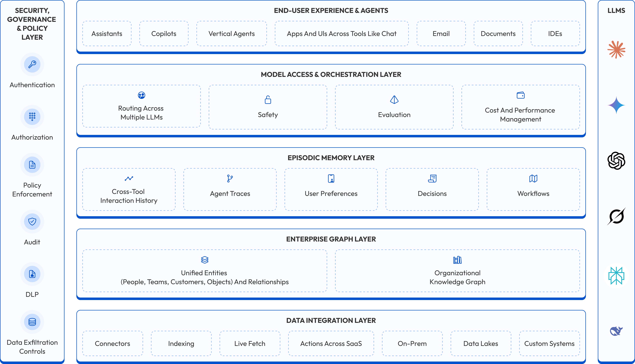Screen dimensions: 635x364
Task: Open the Connectors item
Action: tap(112, 344)
